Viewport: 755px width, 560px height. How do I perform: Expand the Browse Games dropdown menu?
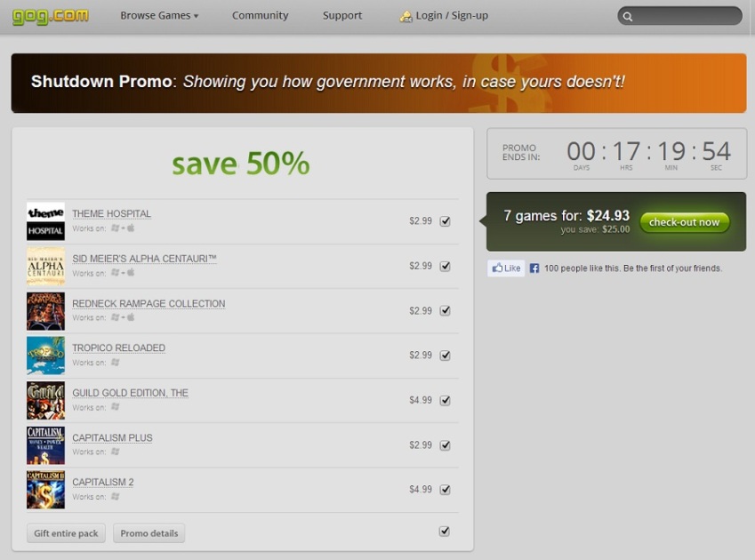coord(159,15)
